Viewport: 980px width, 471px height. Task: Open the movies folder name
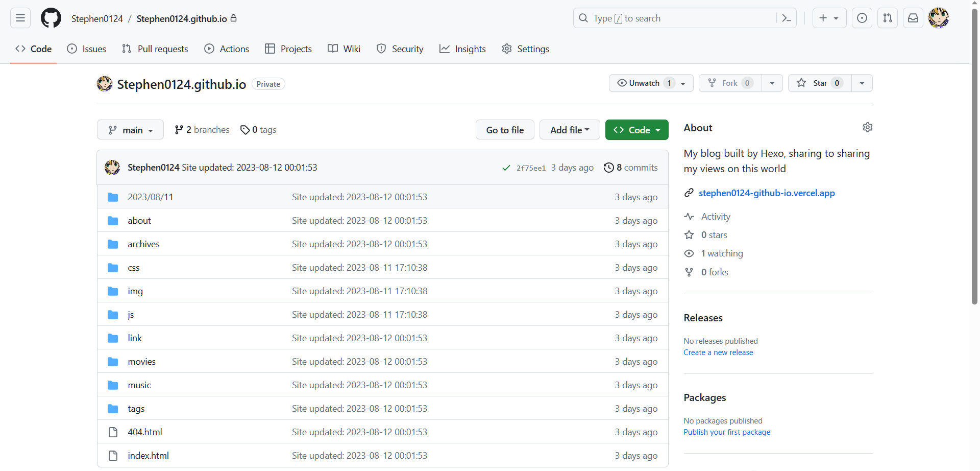point(141,362)
